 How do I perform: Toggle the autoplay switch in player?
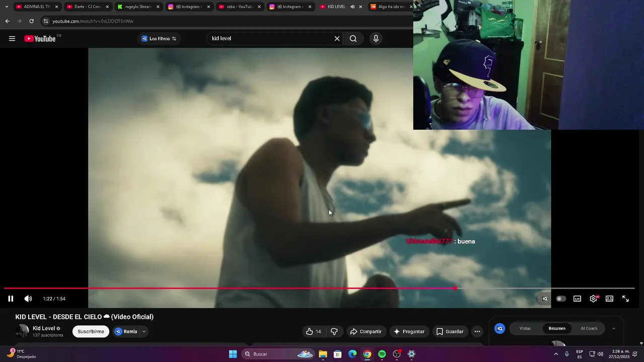coord(560,299)
